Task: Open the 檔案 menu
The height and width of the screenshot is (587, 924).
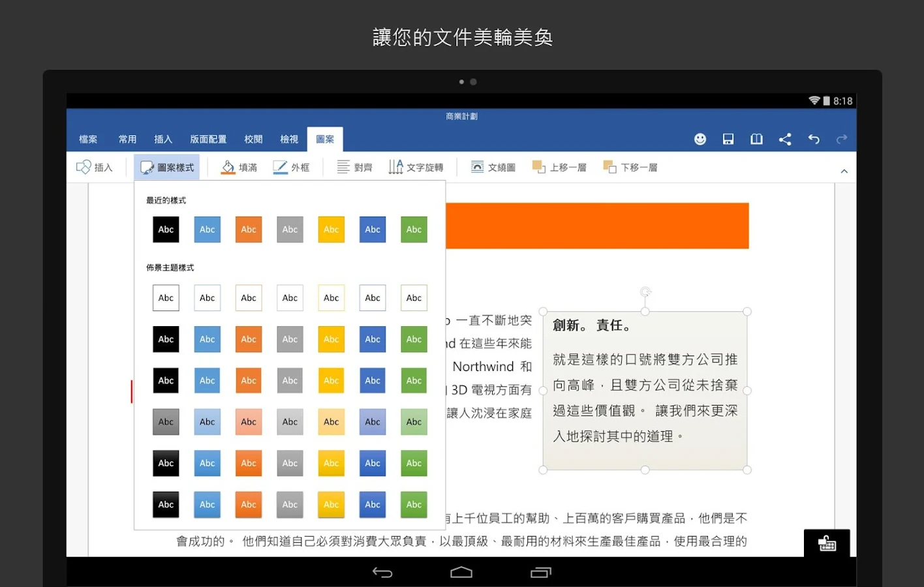Action: point(87,139)
